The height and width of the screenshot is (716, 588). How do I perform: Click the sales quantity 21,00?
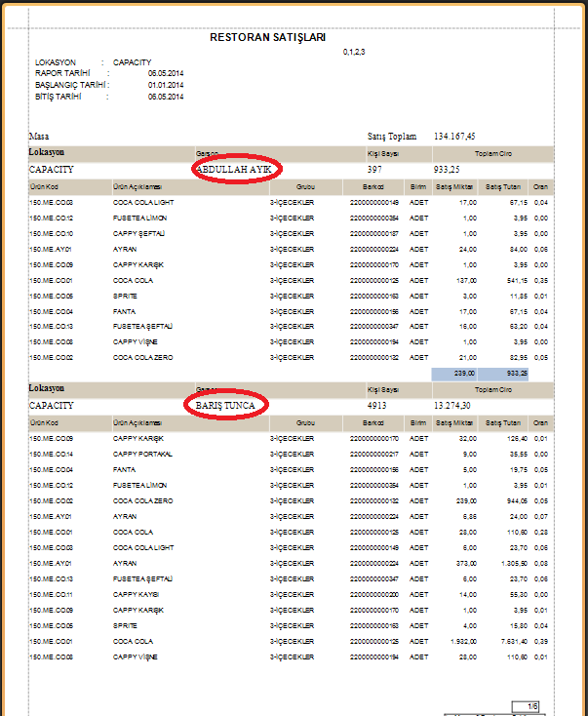click(469, 358)
